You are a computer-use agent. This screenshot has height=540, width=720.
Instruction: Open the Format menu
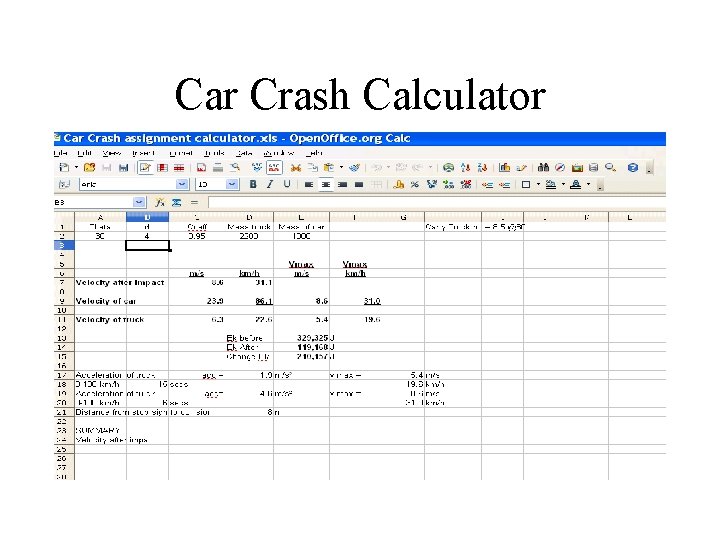pos(180,153)
